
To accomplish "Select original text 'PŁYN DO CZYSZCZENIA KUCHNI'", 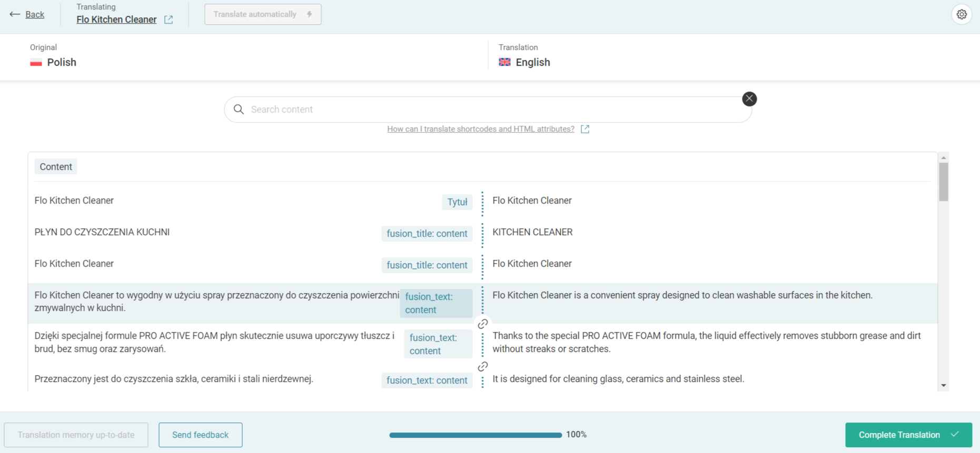I will tap(102, 232).
